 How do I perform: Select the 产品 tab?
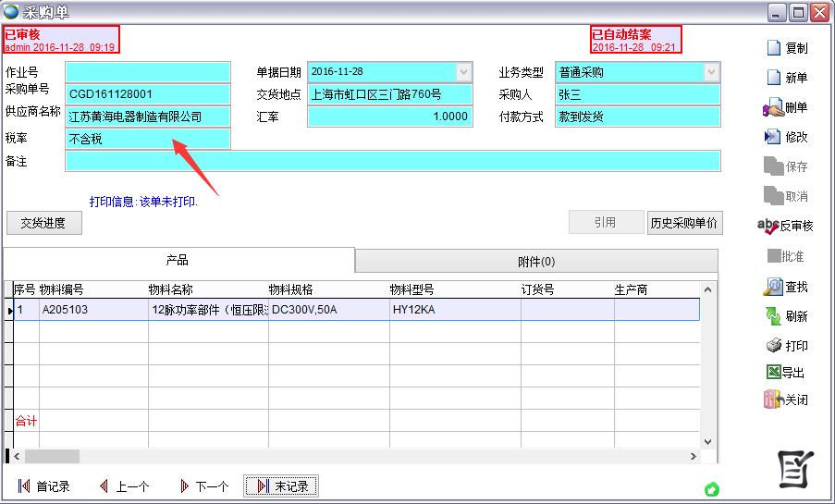(x=178, y=261)
